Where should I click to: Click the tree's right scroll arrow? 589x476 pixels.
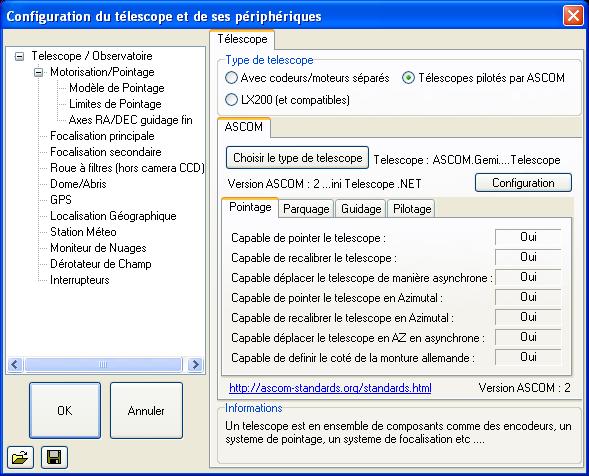(195, 364)
